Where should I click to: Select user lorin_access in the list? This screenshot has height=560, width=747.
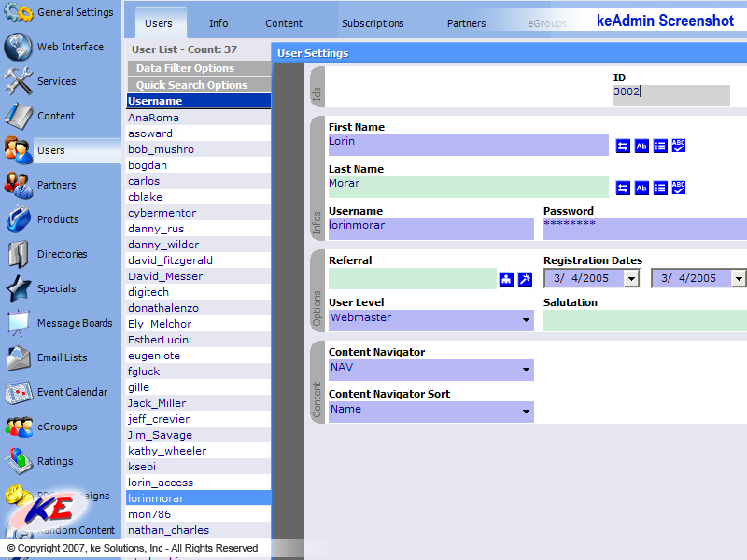[199, 483]
